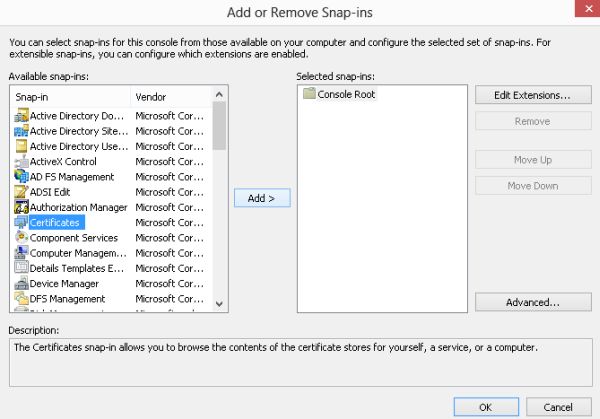Image resolution: width=600 pixels, height=419 pixels.
Task: Click the AD FS Management icon
Action: point(21,176)
